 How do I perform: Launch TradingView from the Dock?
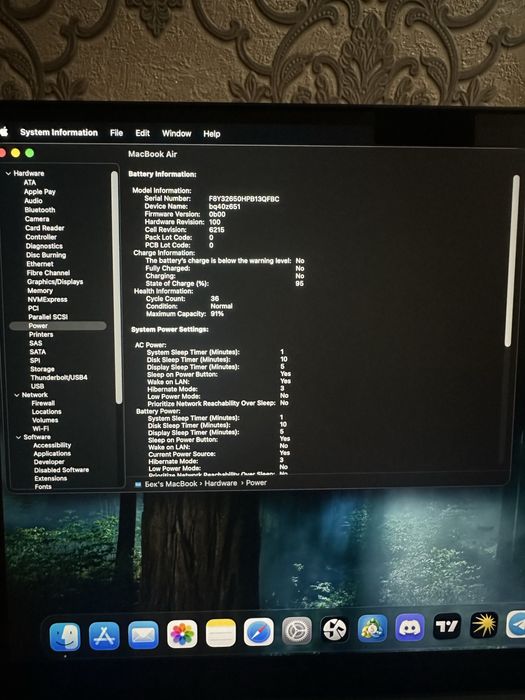coord(447,626)
